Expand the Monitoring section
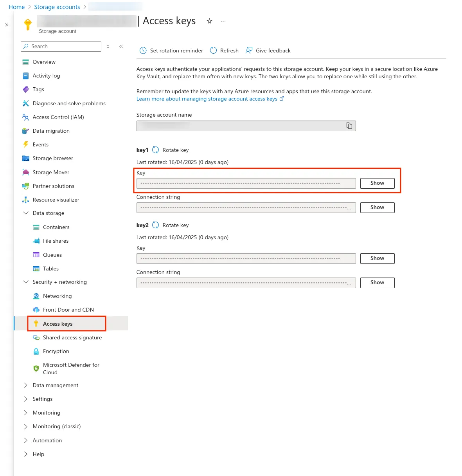 tap(26, 413)
